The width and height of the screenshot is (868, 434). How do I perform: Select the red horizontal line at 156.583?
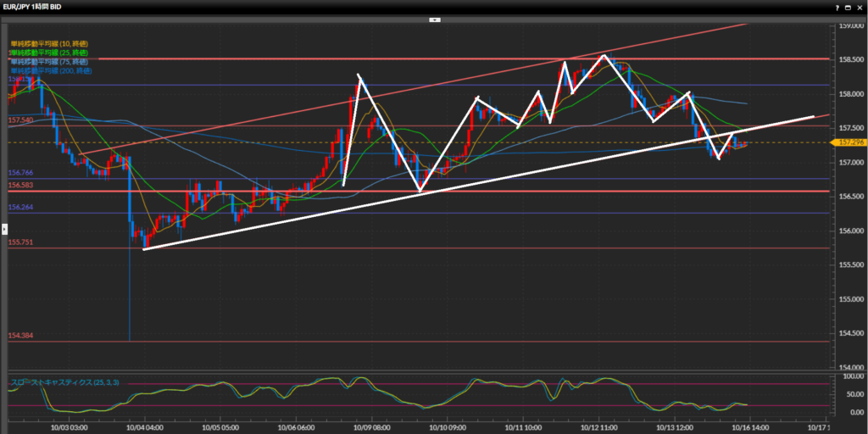tap(424, 191)
